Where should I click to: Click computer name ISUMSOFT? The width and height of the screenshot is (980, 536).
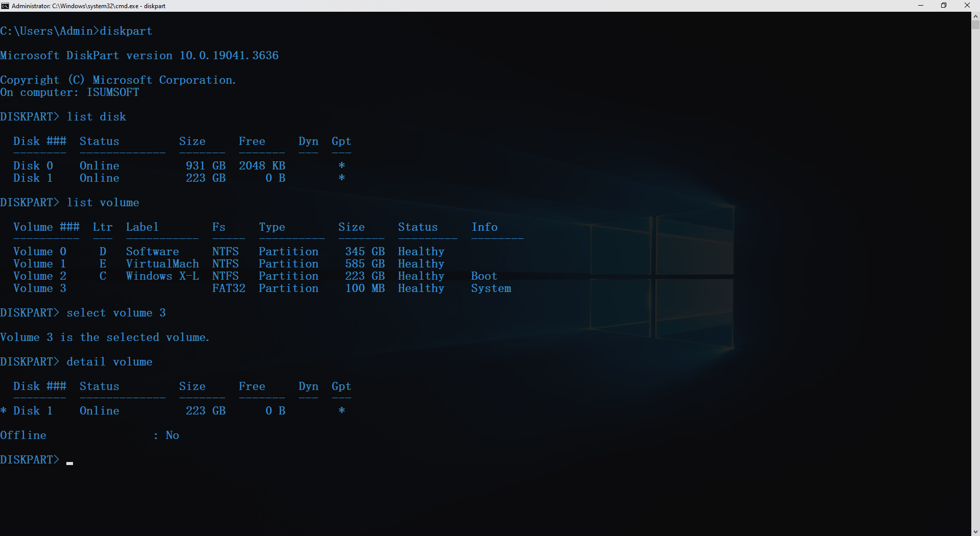tap(113, 92)
